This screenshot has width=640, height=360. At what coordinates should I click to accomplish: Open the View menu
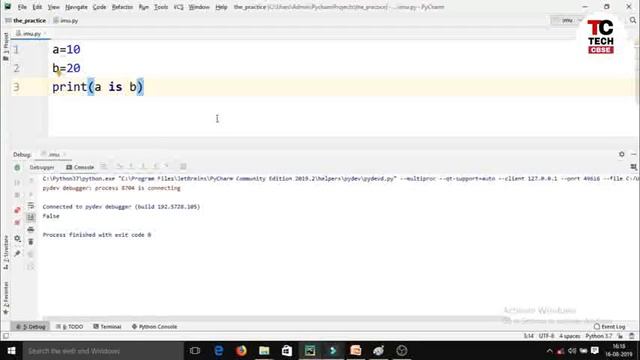pos(53,7)
